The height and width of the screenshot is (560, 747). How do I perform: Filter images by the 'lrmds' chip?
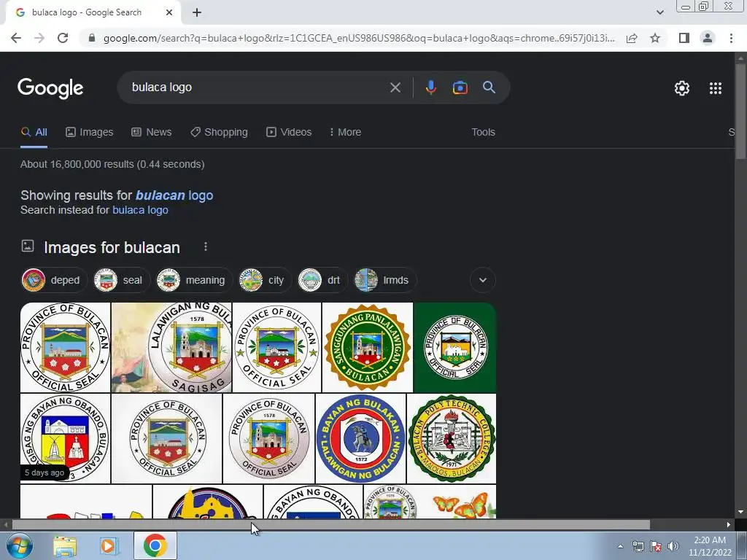pos(385,280)
